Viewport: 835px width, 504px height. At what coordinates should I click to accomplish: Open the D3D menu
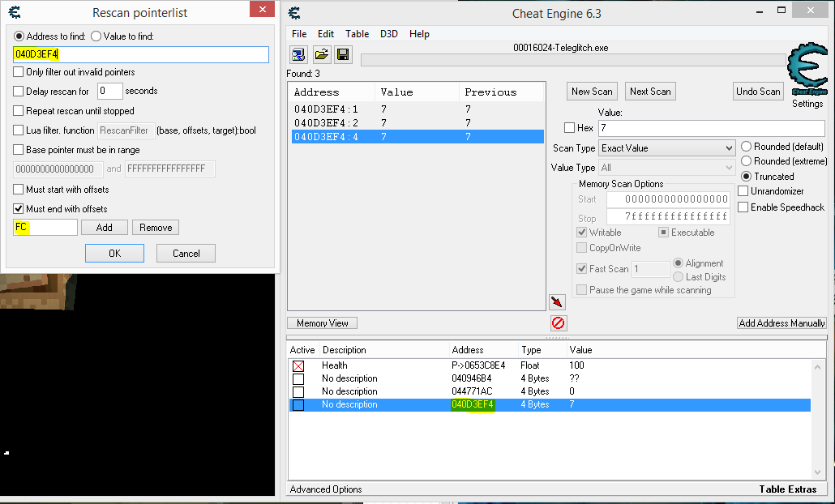pos(389,34)
